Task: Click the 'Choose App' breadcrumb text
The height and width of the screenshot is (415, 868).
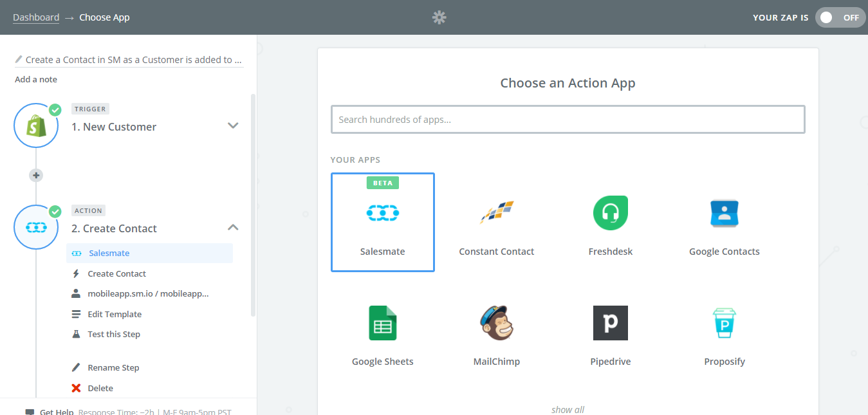Action: point(104,17)
